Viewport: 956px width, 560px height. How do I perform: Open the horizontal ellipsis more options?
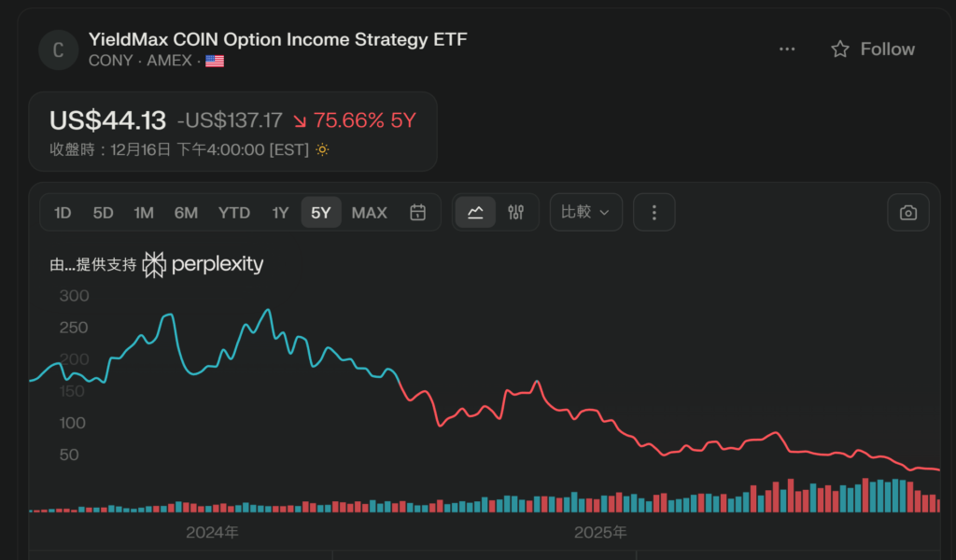[787, 49]
